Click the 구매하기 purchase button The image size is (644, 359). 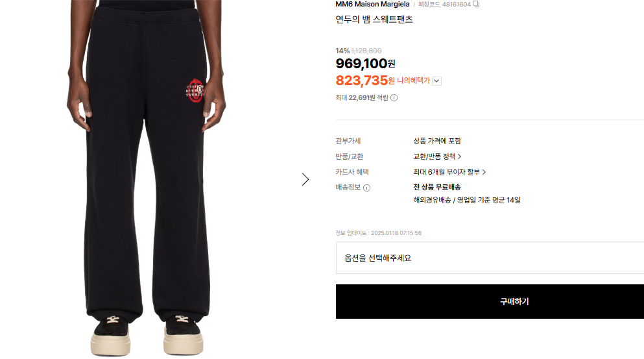490,301
